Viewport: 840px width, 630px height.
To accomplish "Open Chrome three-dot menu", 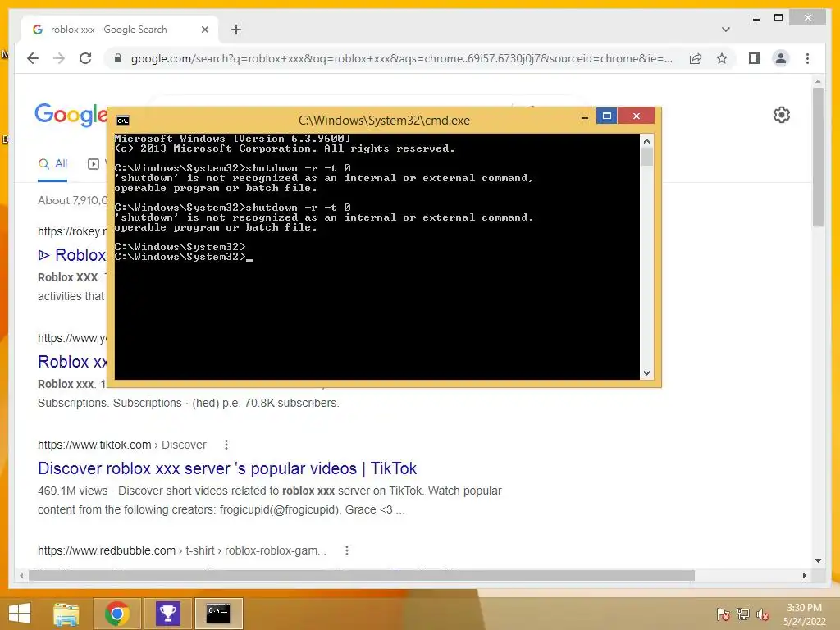I will (x=807, y=58).
